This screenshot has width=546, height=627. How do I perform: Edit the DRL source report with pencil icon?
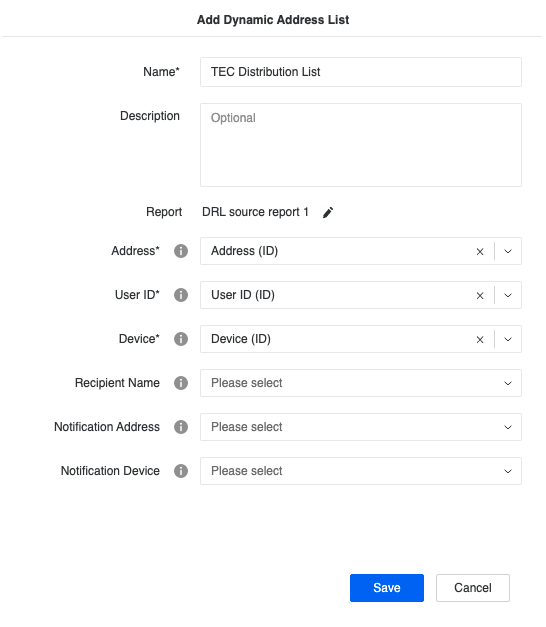328,212
